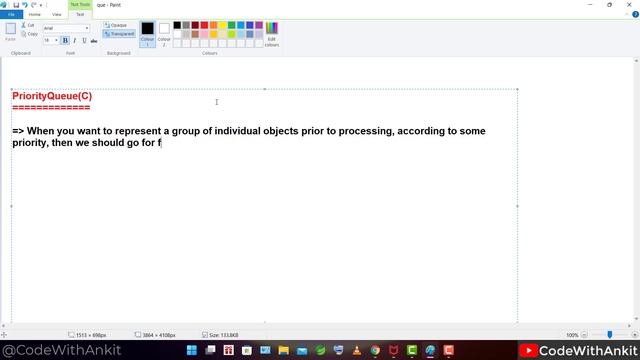
Task: Toggle bold text formatting
Action: pos(65,40)
